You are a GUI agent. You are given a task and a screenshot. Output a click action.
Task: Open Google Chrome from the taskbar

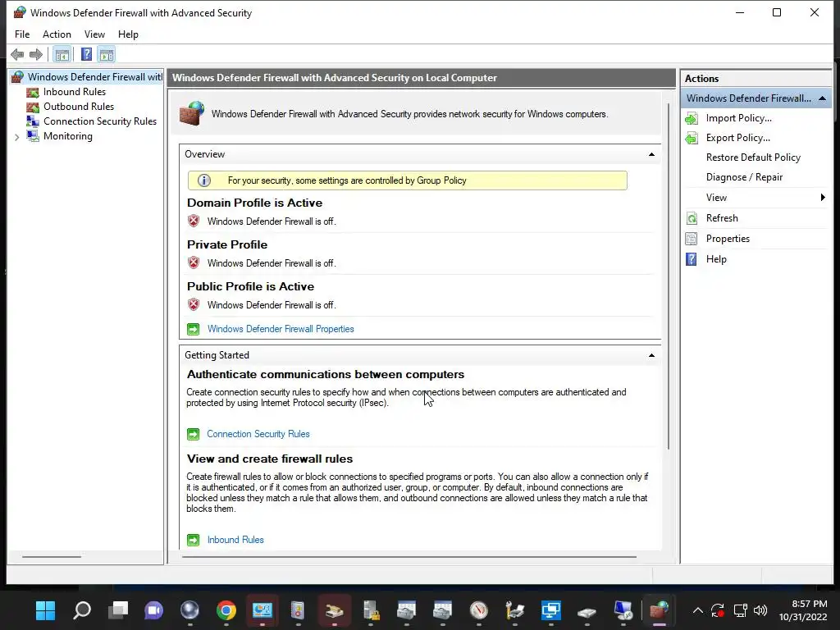226,610
